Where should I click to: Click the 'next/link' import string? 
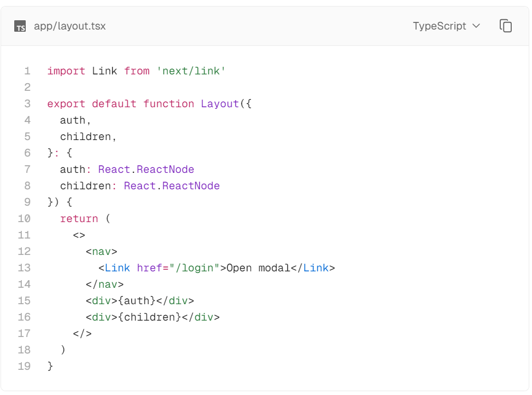click(191, 71)
